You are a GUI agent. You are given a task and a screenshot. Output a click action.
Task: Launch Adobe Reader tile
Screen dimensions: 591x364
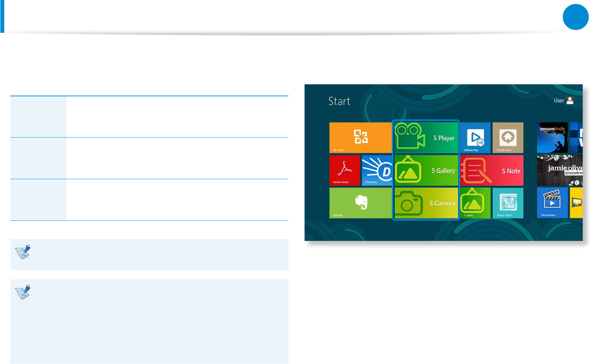click(345, 170)
